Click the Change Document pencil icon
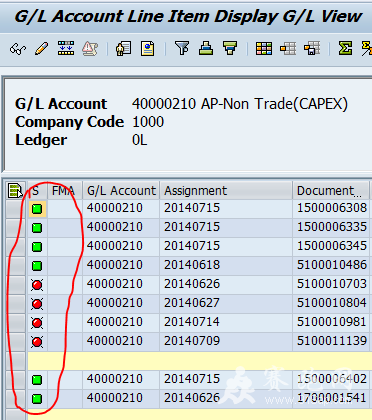The height and width of the screenshot is (420, 372). pos(41,49)
